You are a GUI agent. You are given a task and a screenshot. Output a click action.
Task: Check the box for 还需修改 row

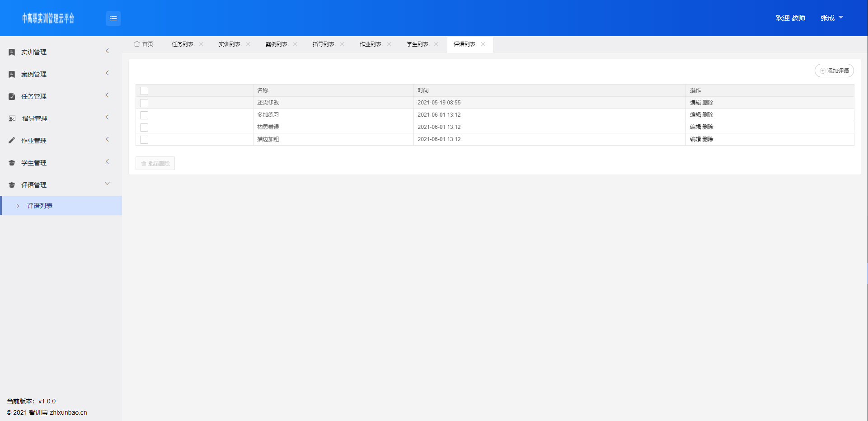click(x=144, y=103)
